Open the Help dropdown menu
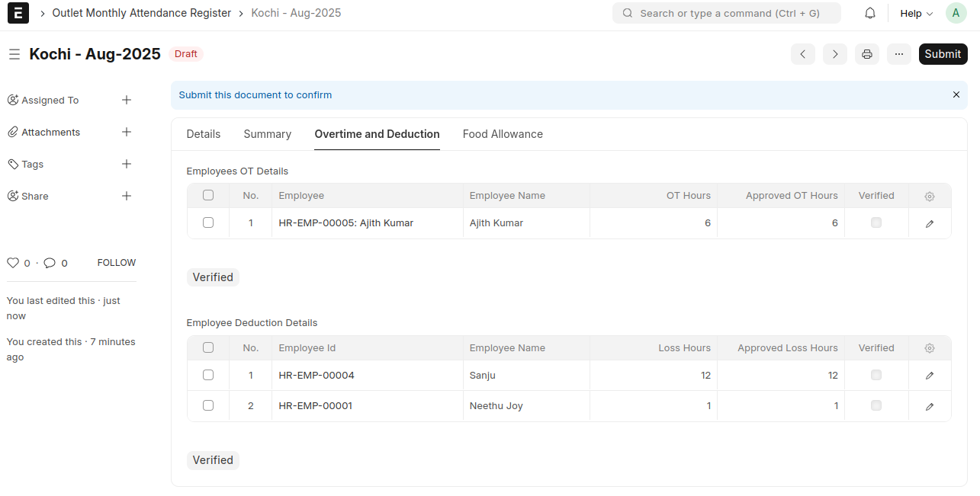 tap(916, 14)
